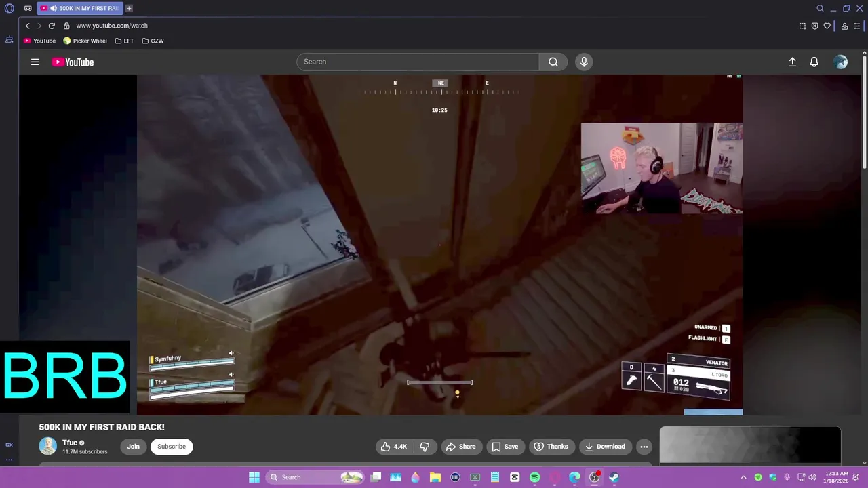Add page to bookmarks with heart icon
868x488 pixels.
tap(827, 26)
